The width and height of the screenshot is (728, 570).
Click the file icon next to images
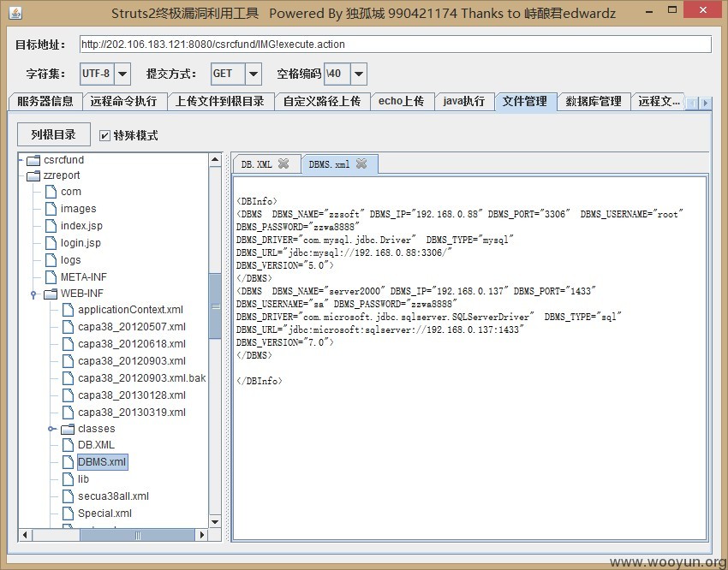click(51, 209)
